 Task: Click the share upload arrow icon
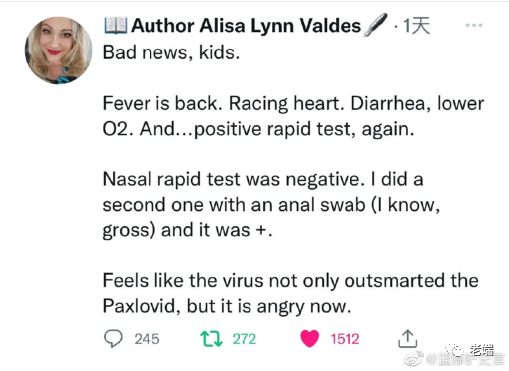coord(407,339)
